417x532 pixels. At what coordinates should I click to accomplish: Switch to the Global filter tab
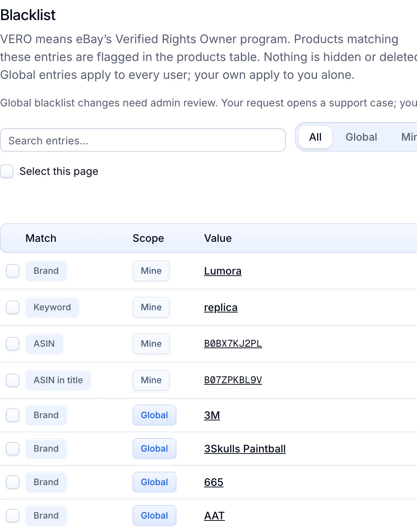click(361, 137)
